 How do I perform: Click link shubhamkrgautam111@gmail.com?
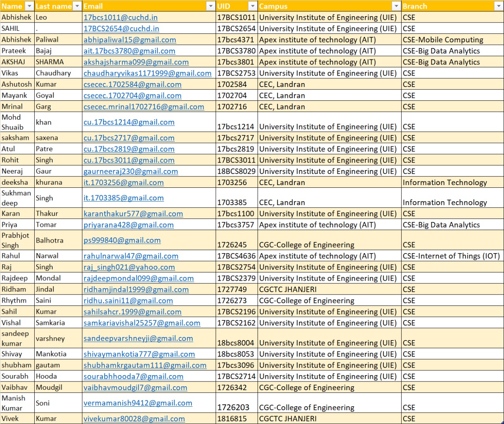coord(145,365)
